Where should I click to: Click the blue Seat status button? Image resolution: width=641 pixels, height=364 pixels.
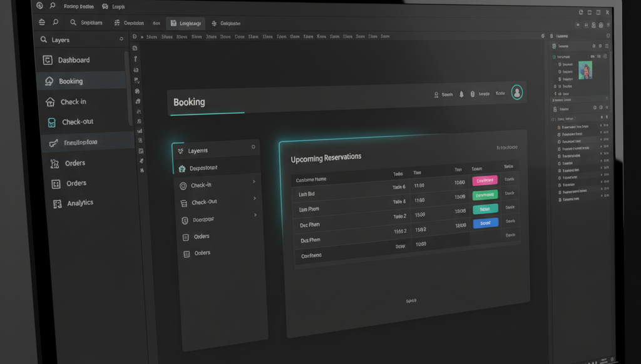pyautogui.click(x=486, y=223)
